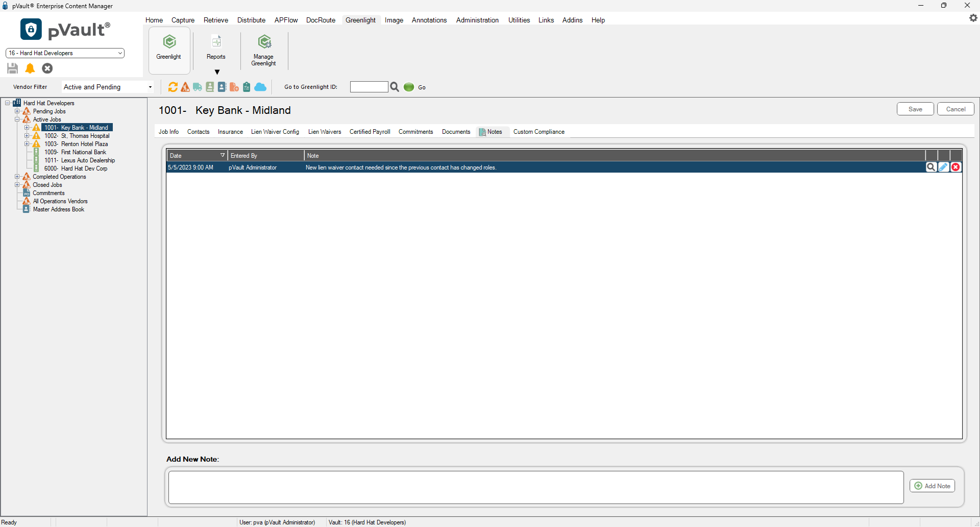This screenshot has width=980, height=527.
Task: Click the Add Note button
Action: 932,486
